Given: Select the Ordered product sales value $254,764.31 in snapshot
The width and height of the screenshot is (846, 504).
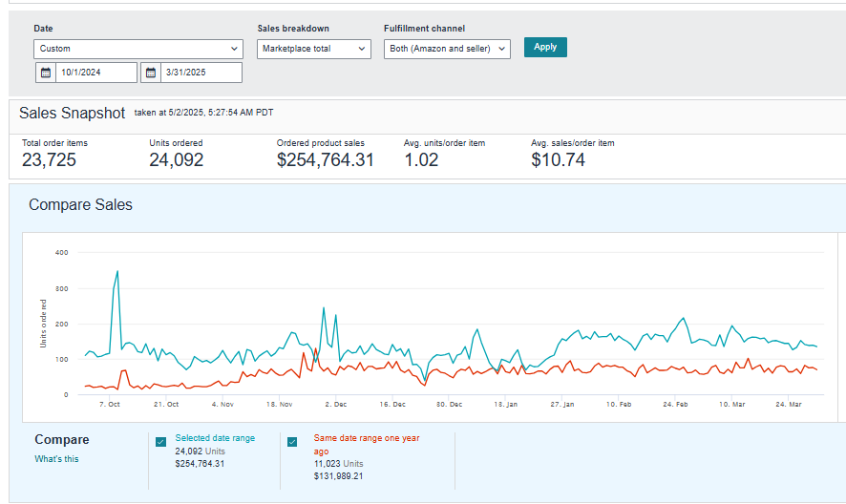Looking at the screenshot, I should (326, 159).
